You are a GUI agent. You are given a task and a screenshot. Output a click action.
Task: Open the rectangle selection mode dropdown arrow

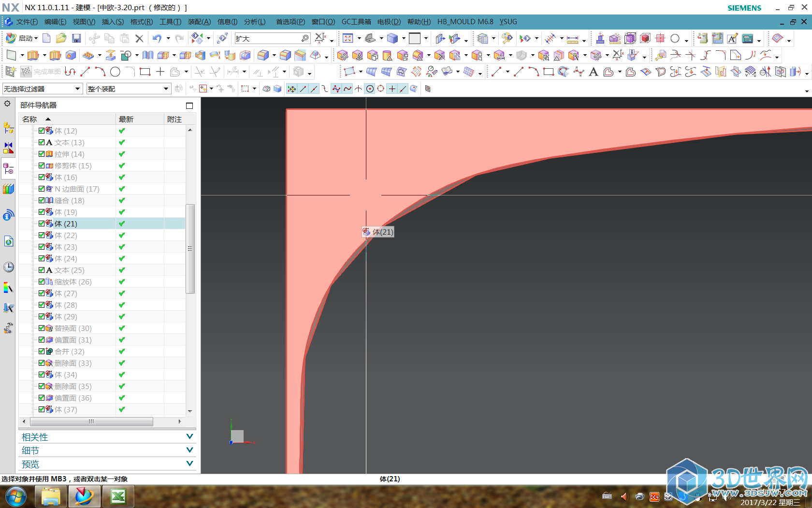point(254,89)
